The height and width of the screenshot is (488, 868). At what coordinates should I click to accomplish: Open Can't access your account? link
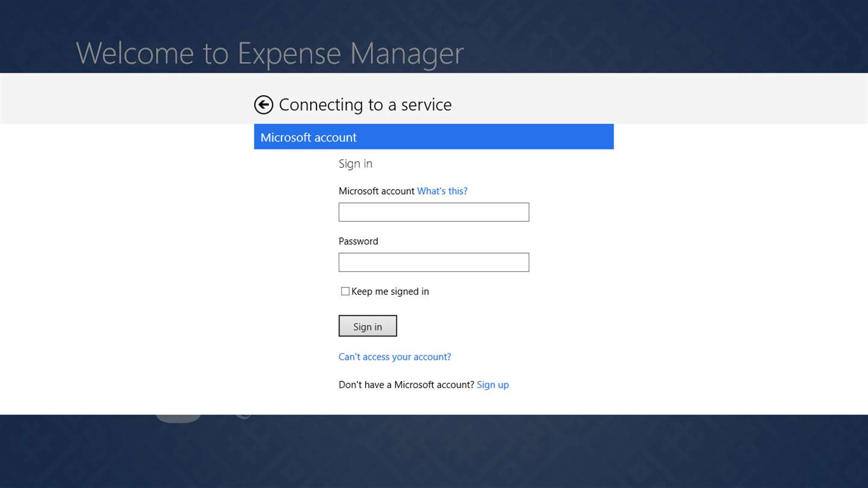click(395, 357)
